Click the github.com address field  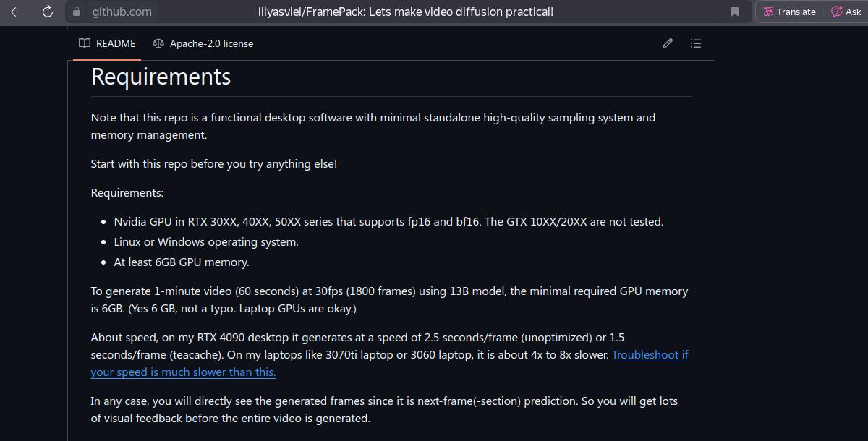tap(122, 12)
